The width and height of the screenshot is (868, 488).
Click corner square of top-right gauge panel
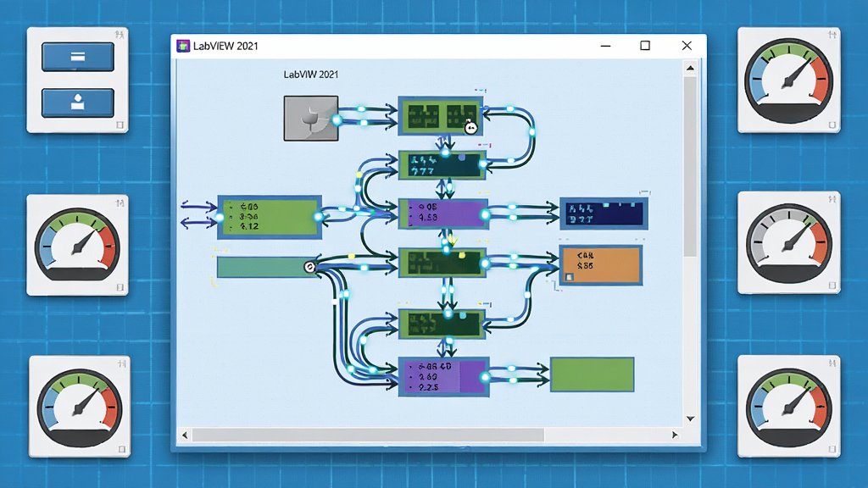tap(832, 125)
